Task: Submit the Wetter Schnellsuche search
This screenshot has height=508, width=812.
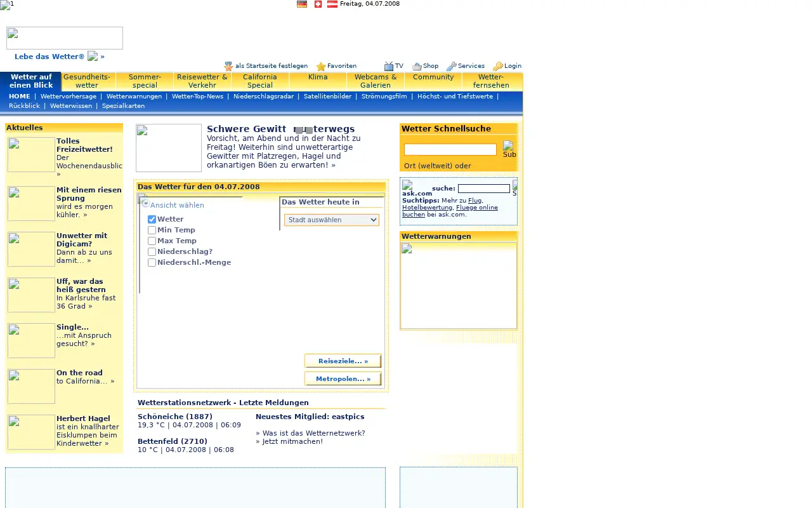Action: point(509,150)
